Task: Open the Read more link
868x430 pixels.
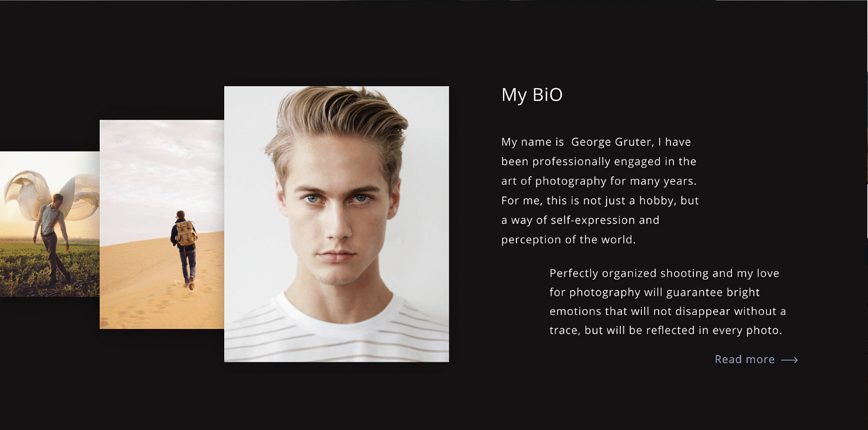Action: click(744, 359)
